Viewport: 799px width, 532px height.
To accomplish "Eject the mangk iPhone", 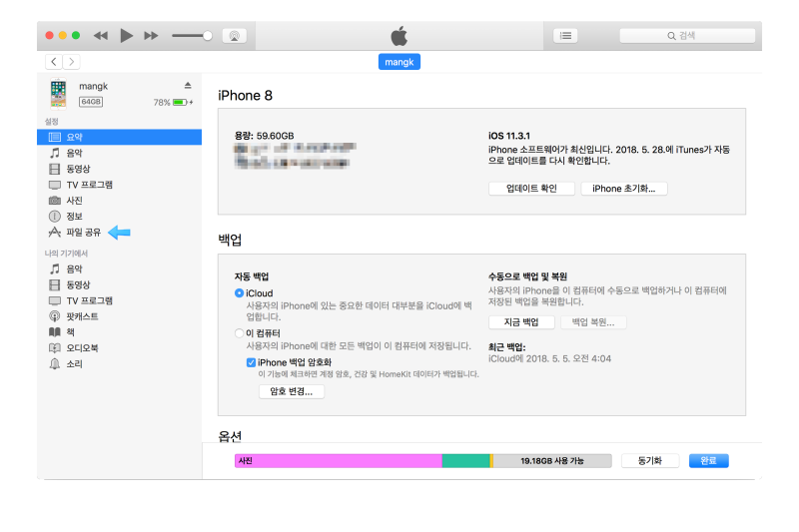I will click(x=188, y=85).
